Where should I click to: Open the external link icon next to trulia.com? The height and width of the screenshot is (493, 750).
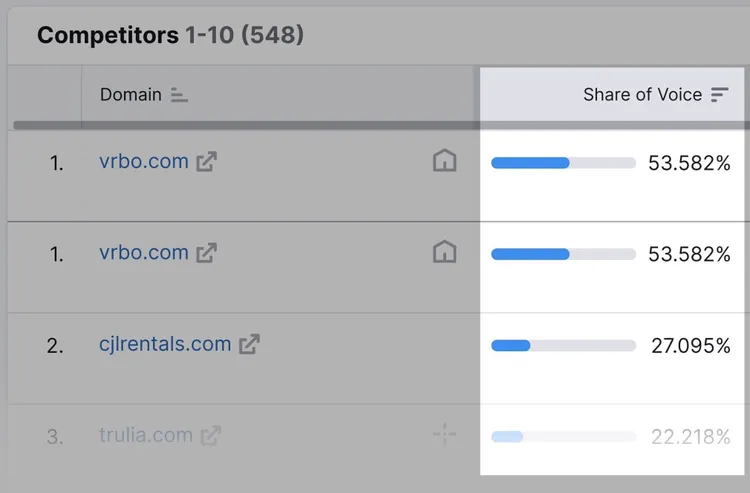pos(210,436)
